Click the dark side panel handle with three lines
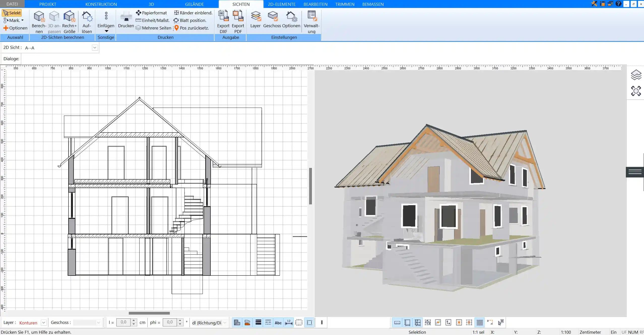Screen dimensions: 644x335 (x=635, y=172)
